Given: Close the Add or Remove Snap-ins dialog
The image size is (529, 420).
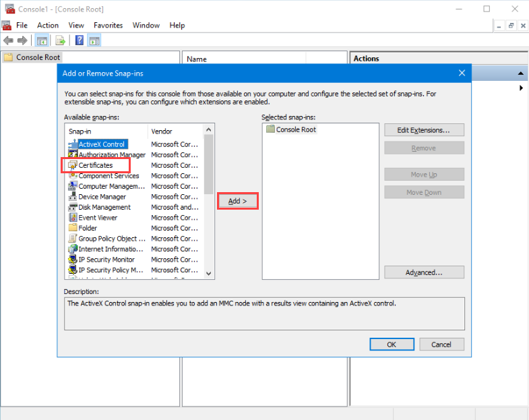Looking at the screenshot, I should pyautogui.click(x=462, y=73).
